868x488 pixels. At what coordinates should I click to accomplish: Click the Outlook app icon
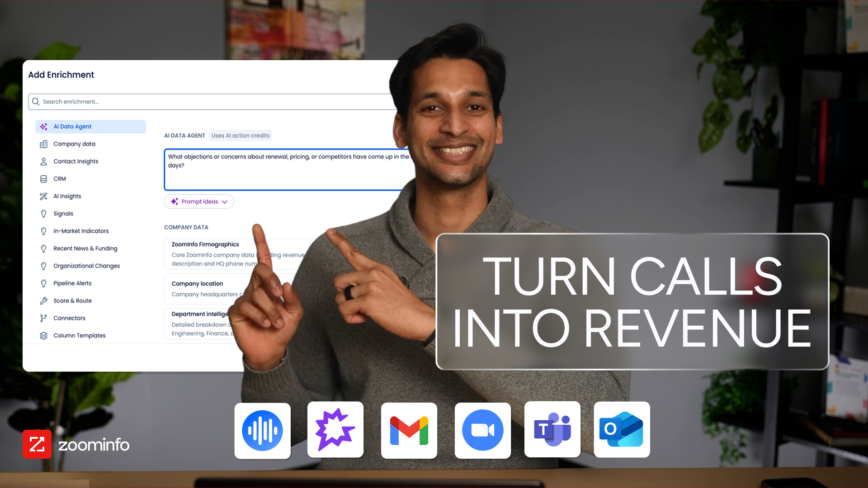coord(622,429)
